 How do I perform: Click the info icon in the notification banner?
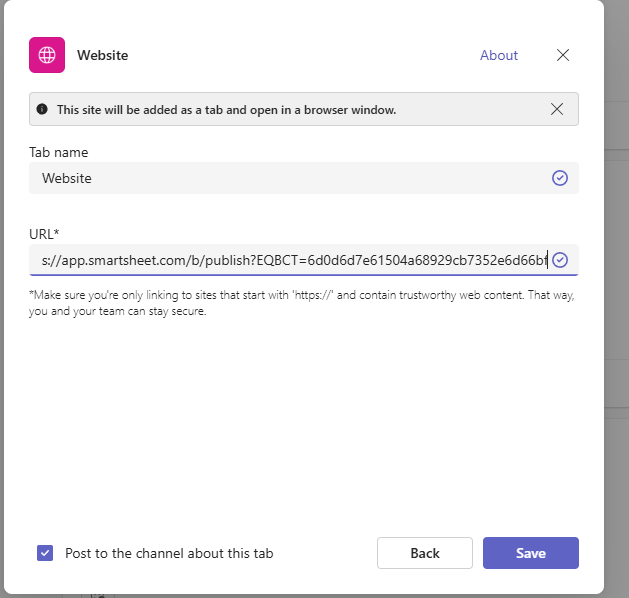(x=42, y=109)
